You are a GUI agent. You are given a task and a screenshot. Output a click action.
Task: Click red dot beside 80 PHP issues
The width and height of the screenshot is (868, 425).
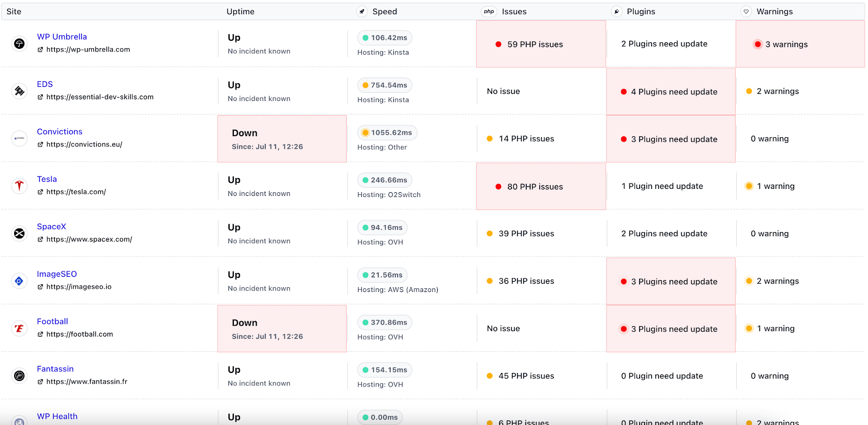[x=498, y=187]
